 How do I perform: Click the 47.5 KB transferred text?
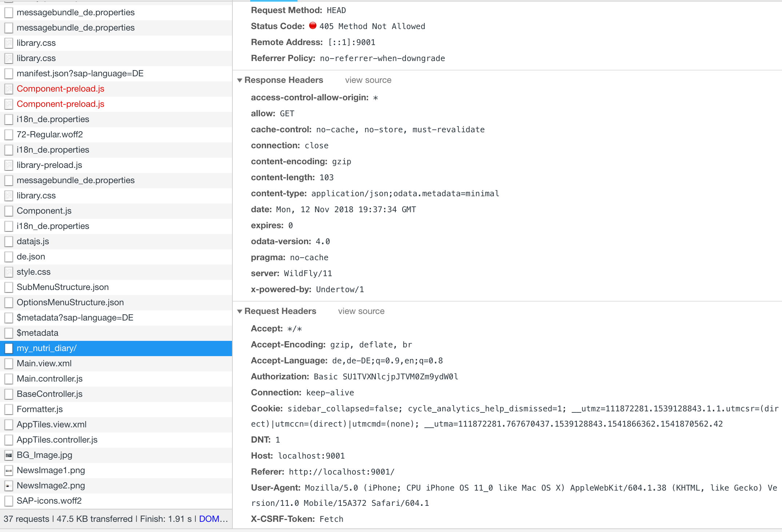(95, 519)
